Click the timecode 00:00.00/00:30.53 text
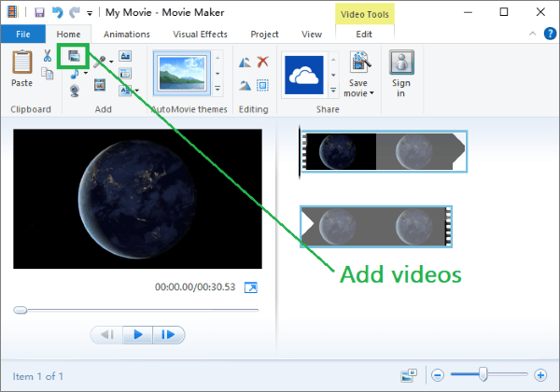This screenshot has width=560, height=392. (x=195, y=287)
